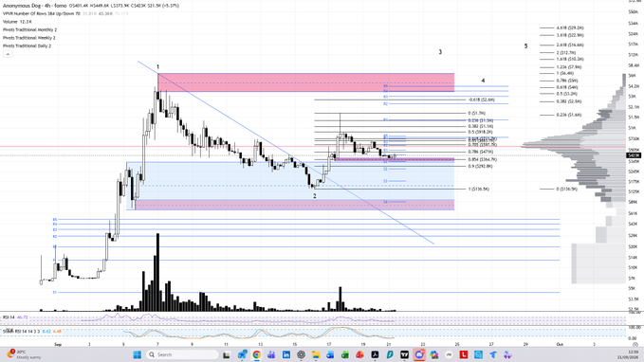
Task: Open LinkedIn from the taskbar
Action: coord(285,354)
